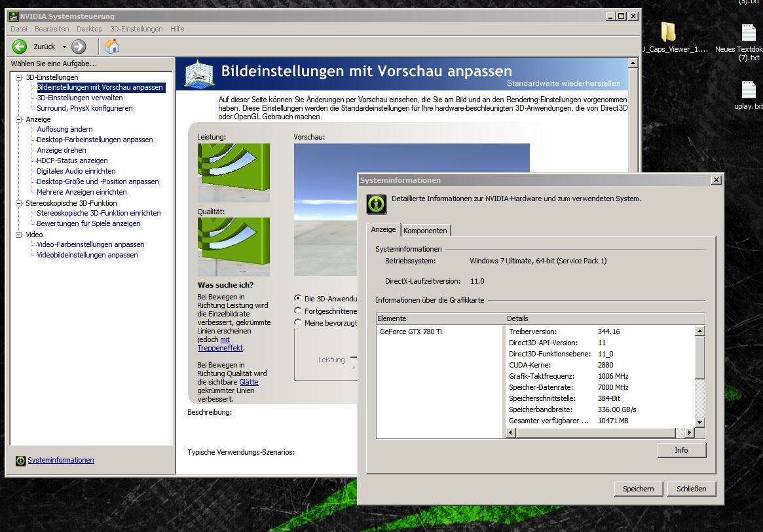Screen dimensions: 763x532
Task: Click the details horizontal scroll-left arrow
Action: point(510,432)
